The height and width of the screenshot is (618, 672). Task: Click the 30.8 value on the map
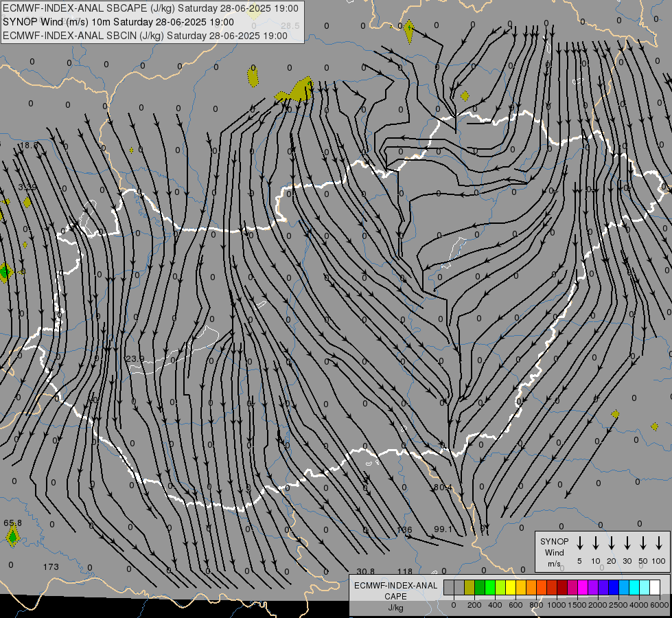click(x=366, y=571)
